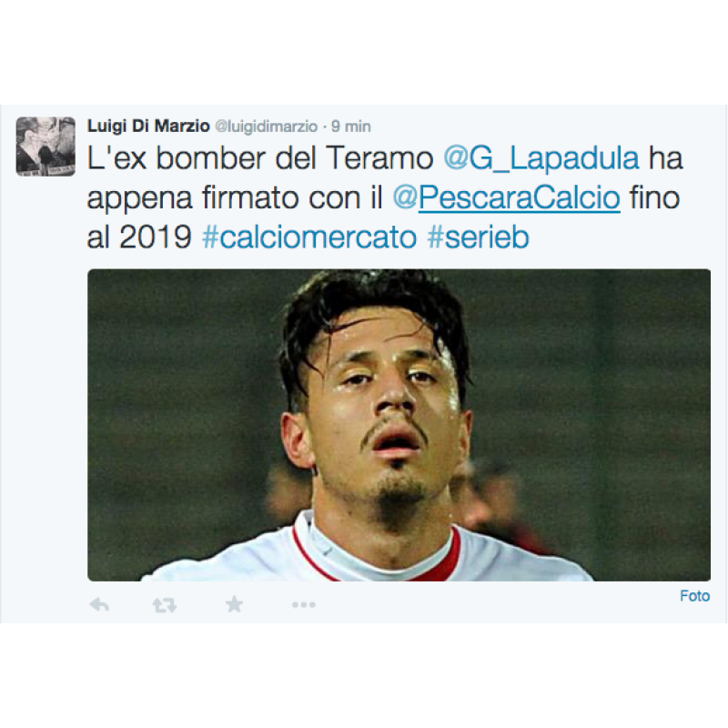Enlarge the attached footballer photo
This screenshot has height=728, width=728.
399,425
